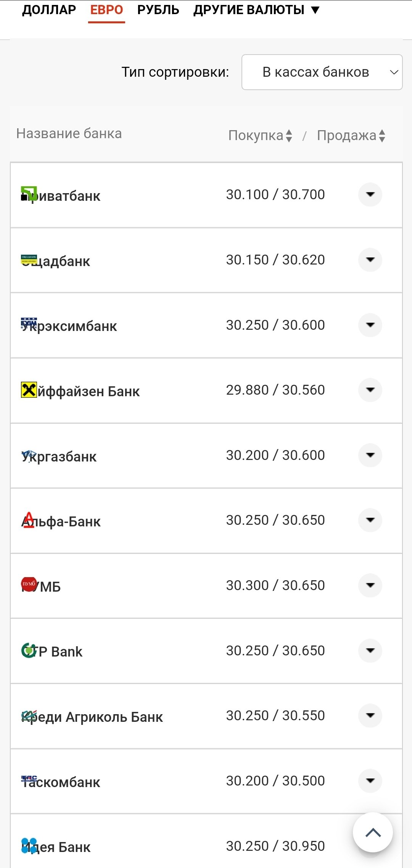Switch to the ДОЛЛАР tab

(x=49, y=10)
